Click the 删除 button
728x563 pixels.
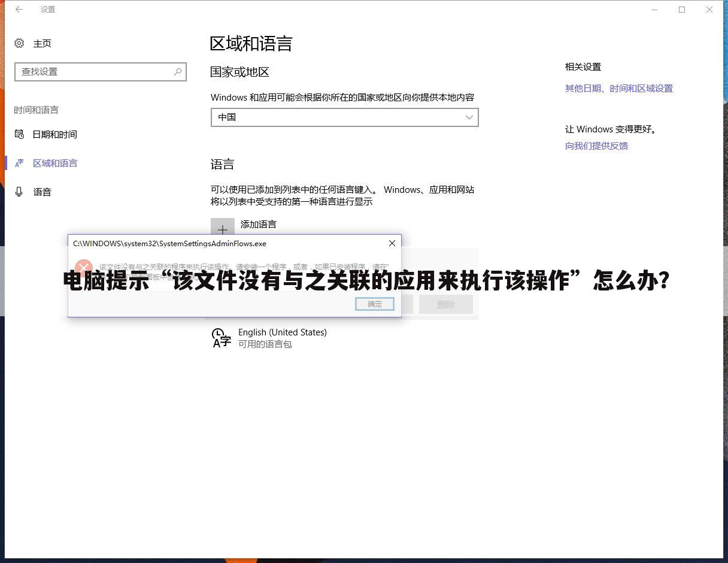[445, 304]
